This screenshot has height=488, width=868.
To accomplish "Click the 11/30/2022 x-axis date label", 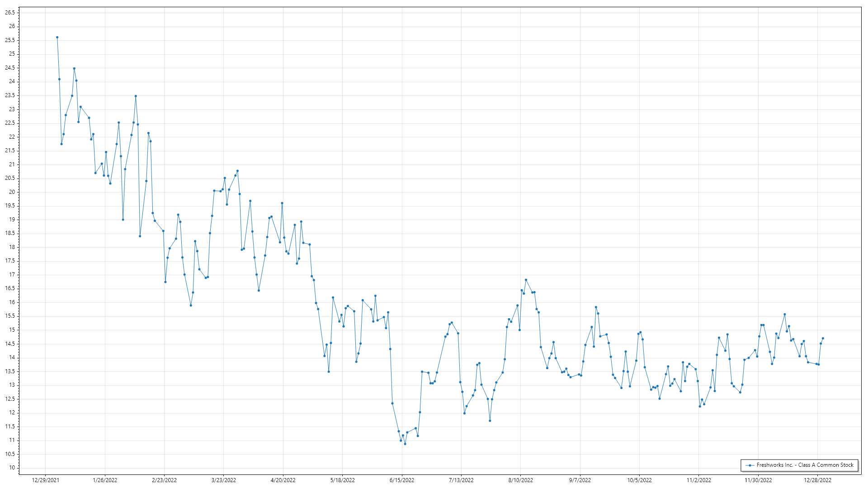I will click(x=758, y=480).
